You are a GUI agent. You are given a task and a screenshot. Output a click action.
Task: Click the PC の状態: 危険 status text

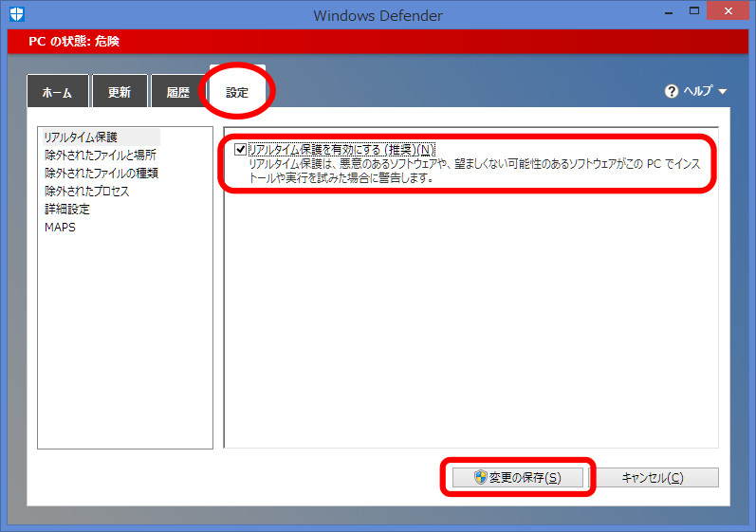click(x=74, y=42)
